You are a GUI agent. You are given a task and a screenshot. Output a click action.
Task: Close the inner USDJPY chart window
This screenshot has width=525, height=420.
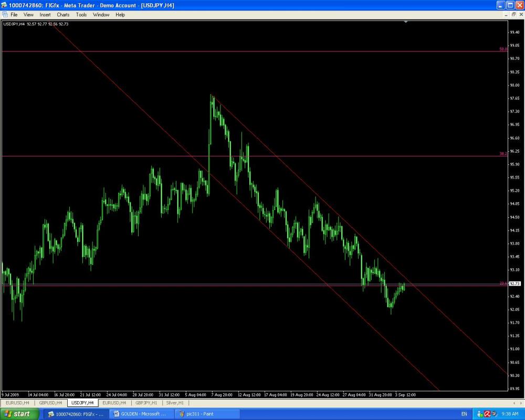(x=521, y=15)
